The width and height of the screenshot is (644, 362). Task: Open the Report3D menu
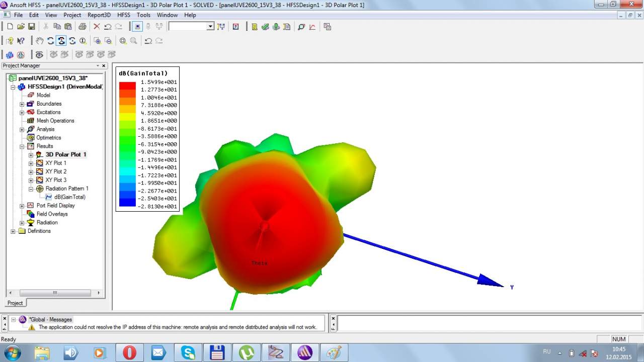click(x=99, y=15)
